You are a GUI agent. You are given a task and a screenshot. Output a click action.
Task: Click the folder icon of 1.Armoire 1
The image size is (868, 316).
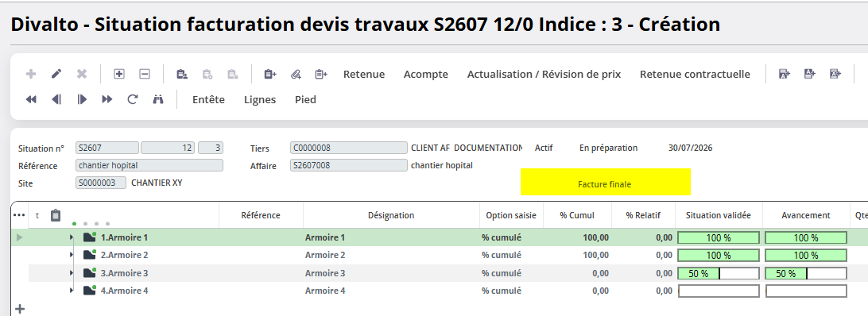pos(90,237)
